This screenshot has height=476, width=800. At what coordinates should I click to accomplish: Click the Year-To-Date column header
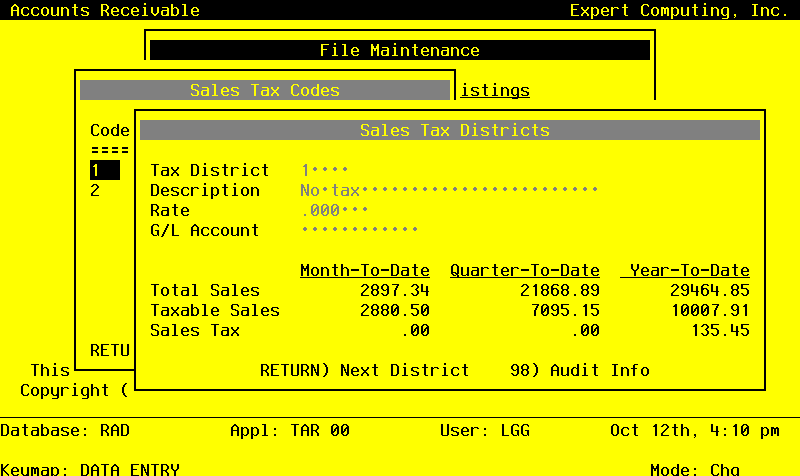pos(685,270)
